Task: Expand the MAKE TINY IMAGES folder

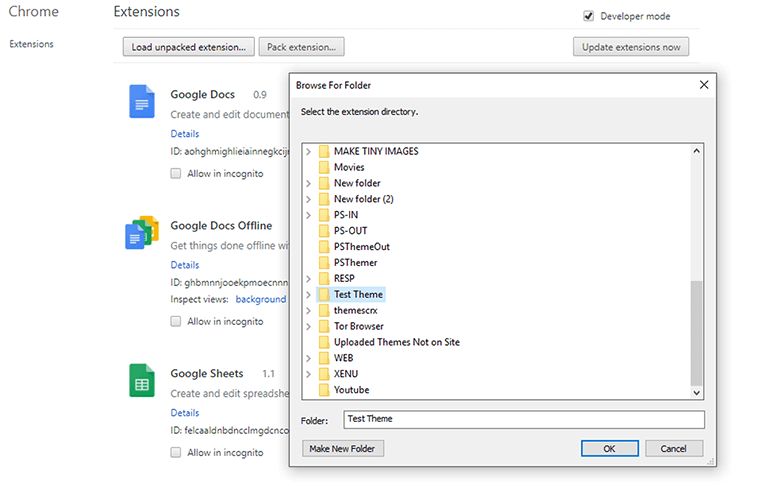Action: (x=309, y=151)
